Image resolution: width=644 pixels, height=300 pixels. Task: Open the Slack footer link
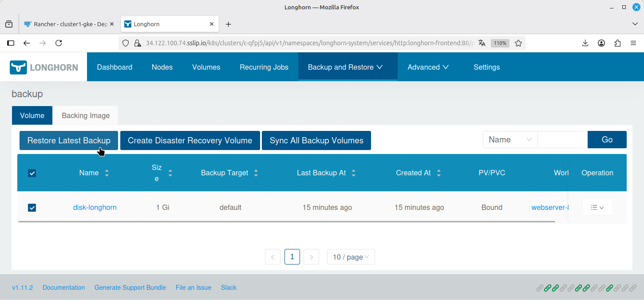click(229, 288)
